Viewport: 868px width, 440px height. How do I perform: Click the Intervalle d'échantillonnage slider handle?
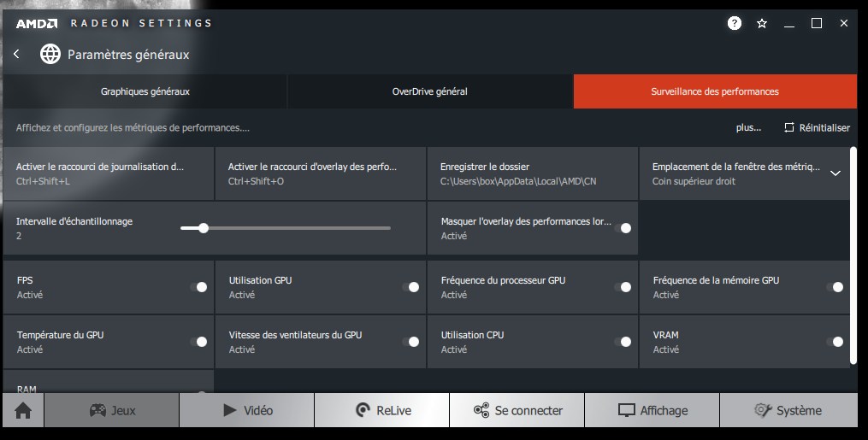pyautogui.click(x=204, y=228)
